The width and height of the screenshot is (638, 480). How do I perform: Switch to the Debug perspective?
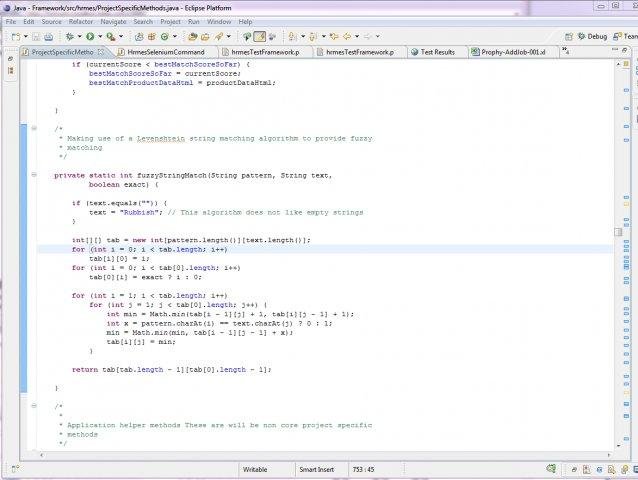pos(593,37)
